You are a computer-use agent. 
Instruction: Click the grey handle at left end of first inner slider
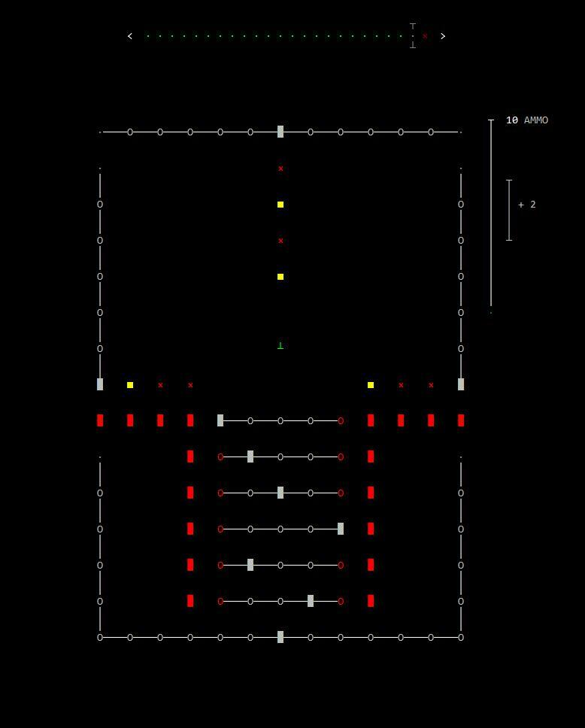pyautogui.click(x=220, y=420)
